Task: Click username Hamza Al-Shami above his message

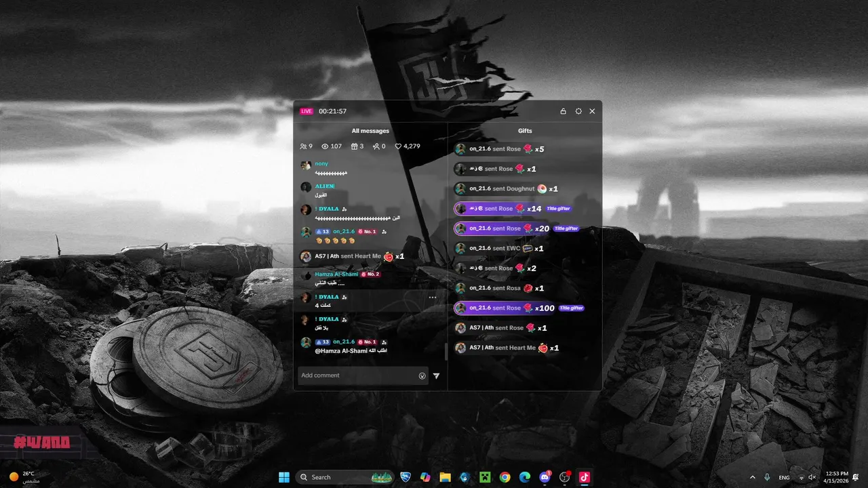Action: pos(336,274)
